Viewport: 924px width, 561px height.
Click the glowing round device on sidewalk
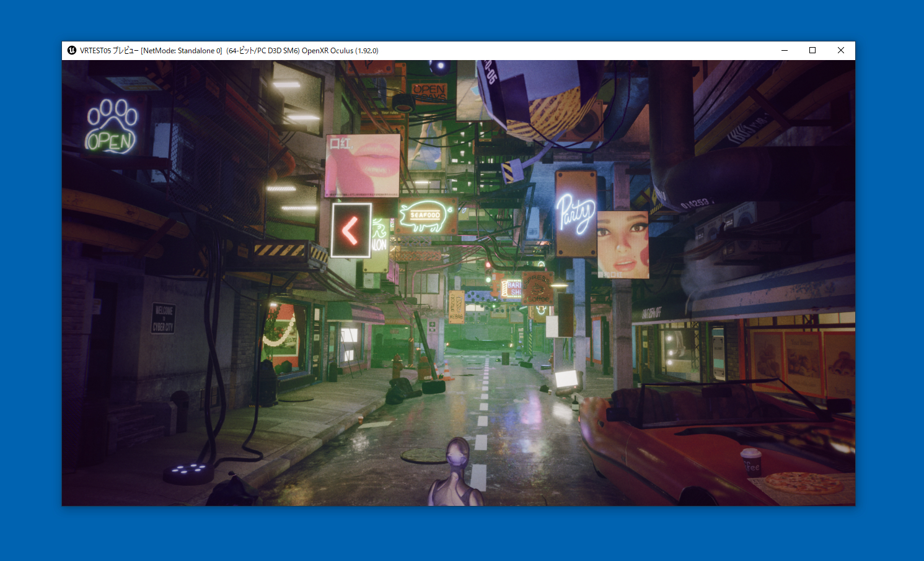pyautogui.click(x=188, y=472)
